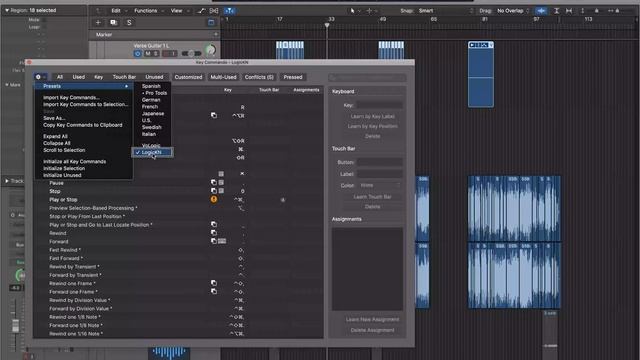Click the copy icon on the Pause row
640x360 pixels.
coord(213,182)
